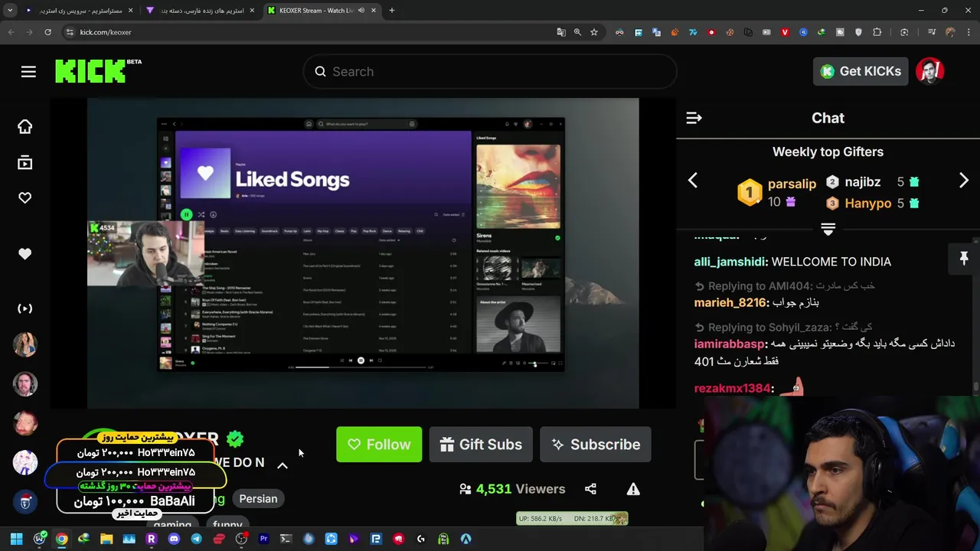Focus the Kick search field
Screen dimensions: 980x551
tap(490, 71)
